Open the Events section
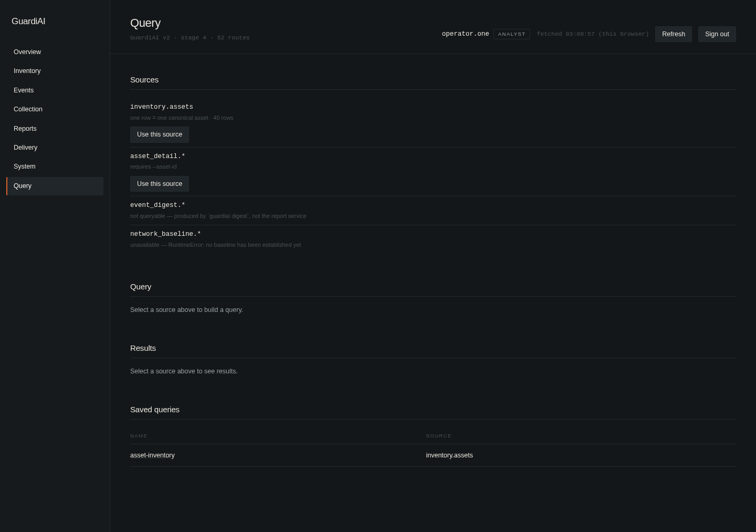Screen dimensions: 756x532 [55, 90]
